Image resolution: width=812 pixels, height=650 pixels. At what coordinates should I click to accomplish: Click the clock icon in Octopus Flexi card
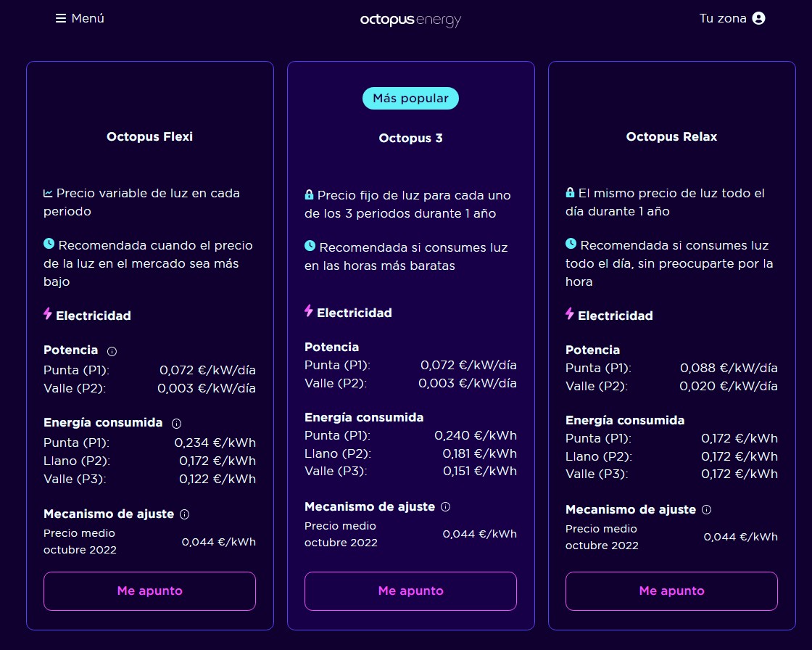49,244
